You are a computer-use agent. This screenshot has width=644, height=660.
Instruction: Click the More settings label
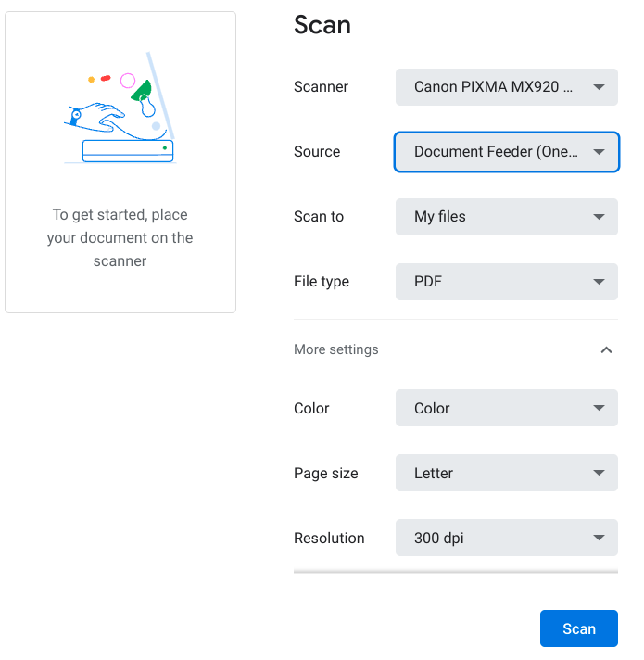[336, 350]
